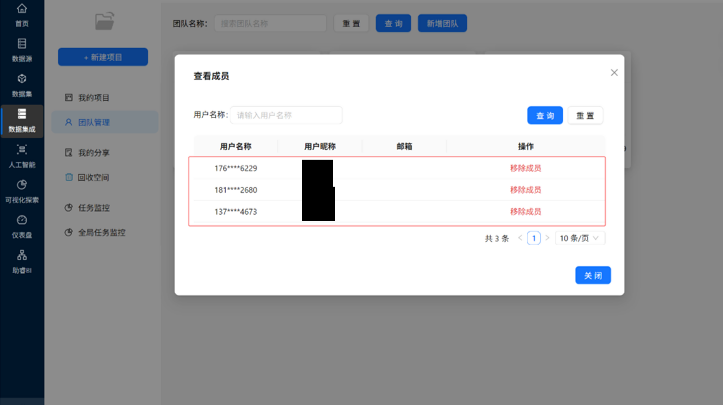723x405 pixels.
Task: Select page 1 in pagination
Action: (534, 238)
